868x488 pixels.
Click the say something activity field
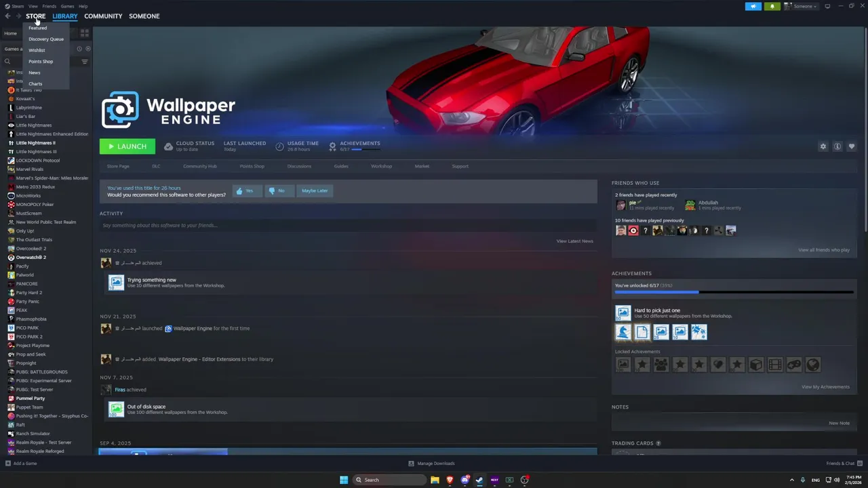[x=348, y=225]
